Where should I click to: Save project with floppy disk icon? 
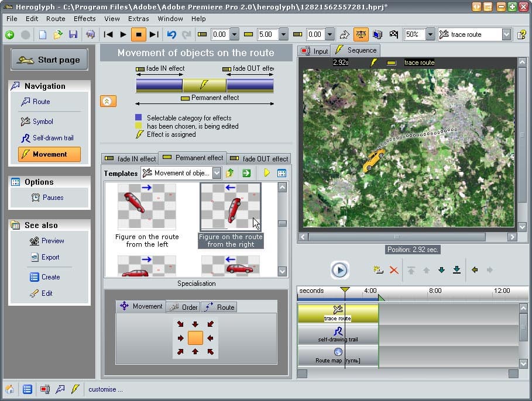(x=73, y=34)
